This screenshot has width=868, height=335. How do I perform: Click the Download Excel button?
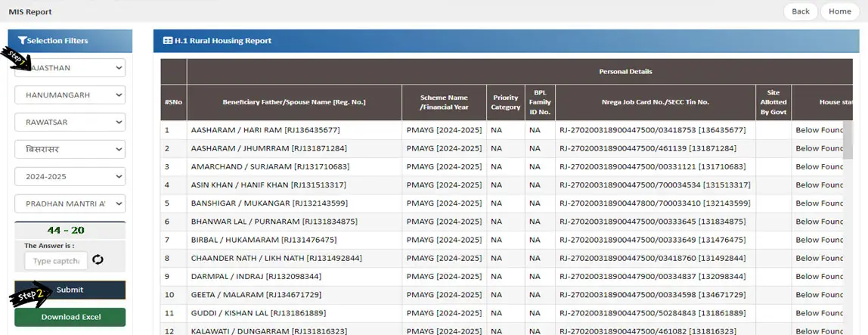[x=70, y=317]
